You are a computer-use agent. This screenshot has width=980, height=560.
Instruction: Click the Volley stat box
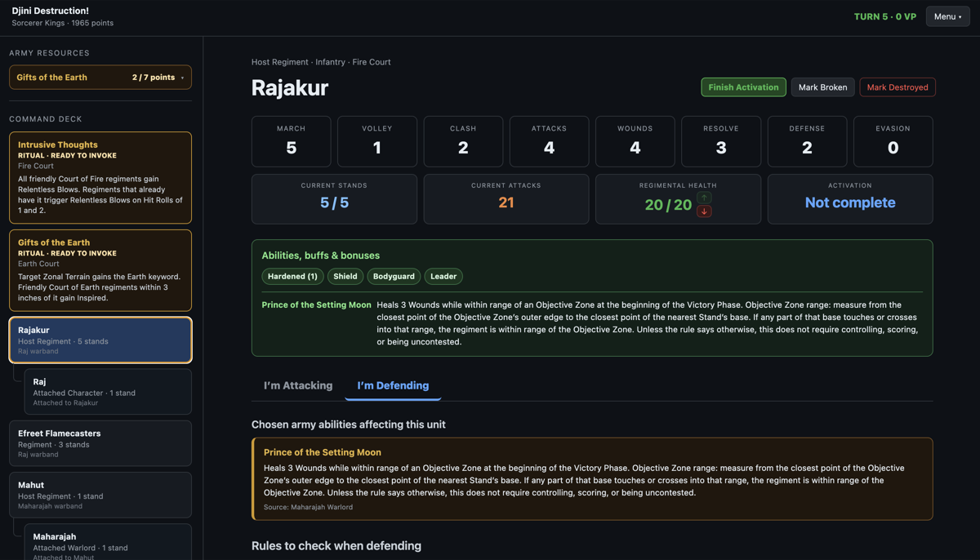click(377, 141)
